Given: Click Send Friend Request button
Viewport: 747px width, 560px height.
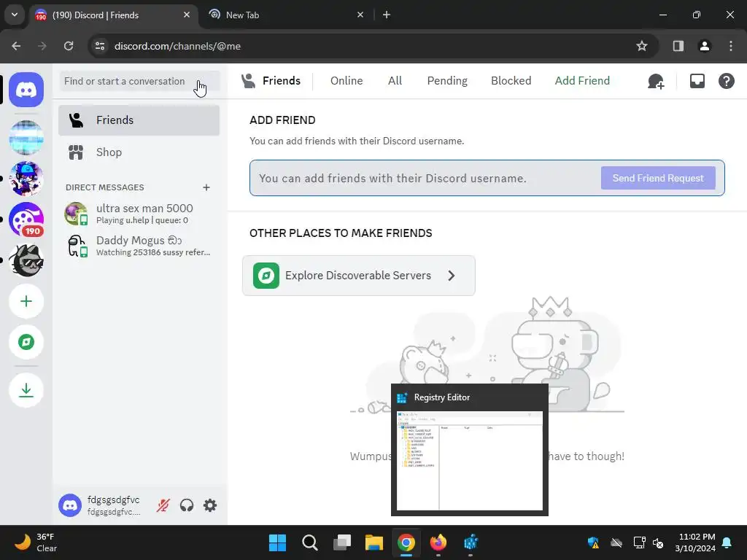Looking at the screenshot, I should pos(658,178).
